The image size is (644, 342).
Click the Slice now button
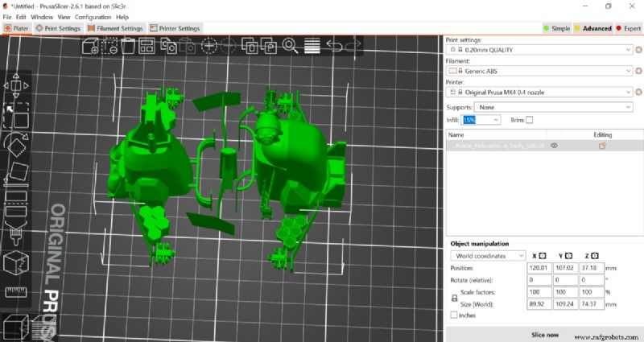545,335
